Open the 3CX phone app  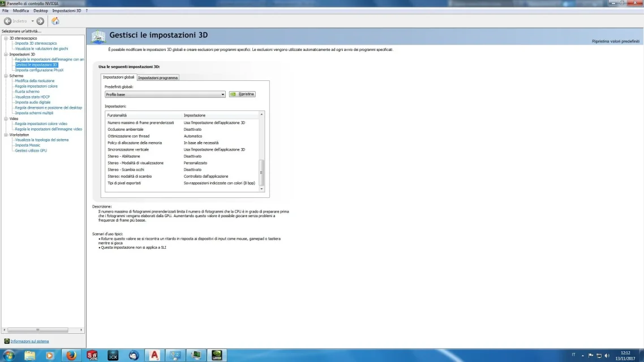point(113,355)
